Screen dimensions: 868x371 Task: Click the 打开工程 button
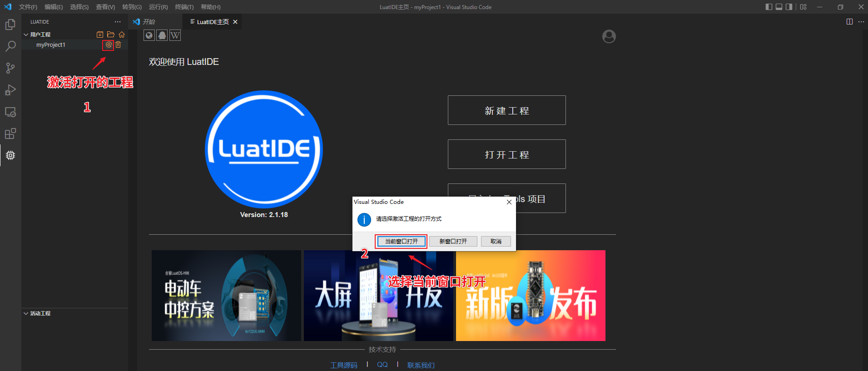click(507, 154)
